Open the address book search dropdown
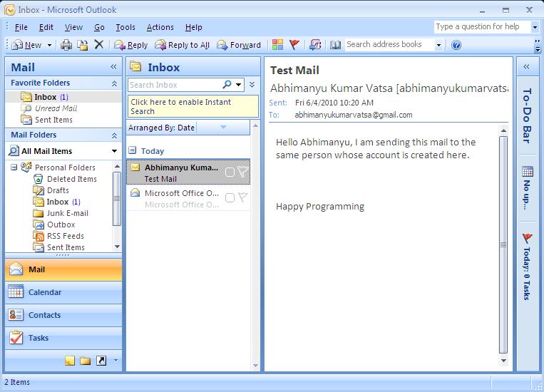This screenshot has width=544, height=392. pos(439,45)
